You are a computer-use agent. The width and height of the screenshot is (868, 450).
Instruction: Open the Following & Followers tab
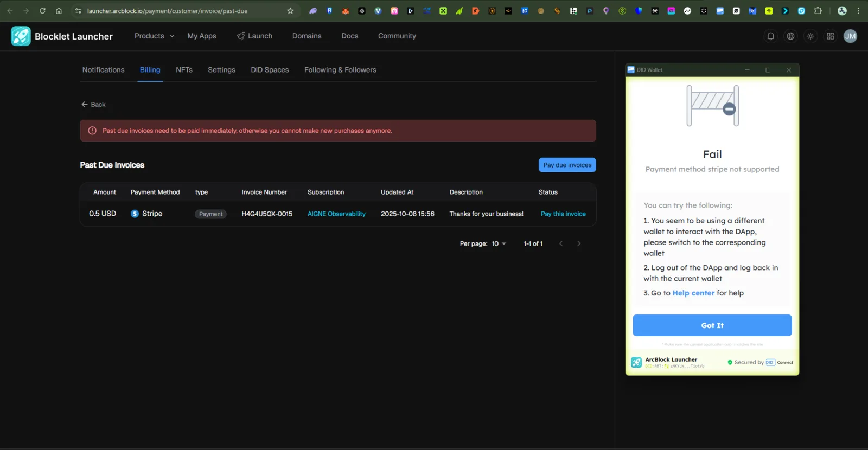(340, 70)
